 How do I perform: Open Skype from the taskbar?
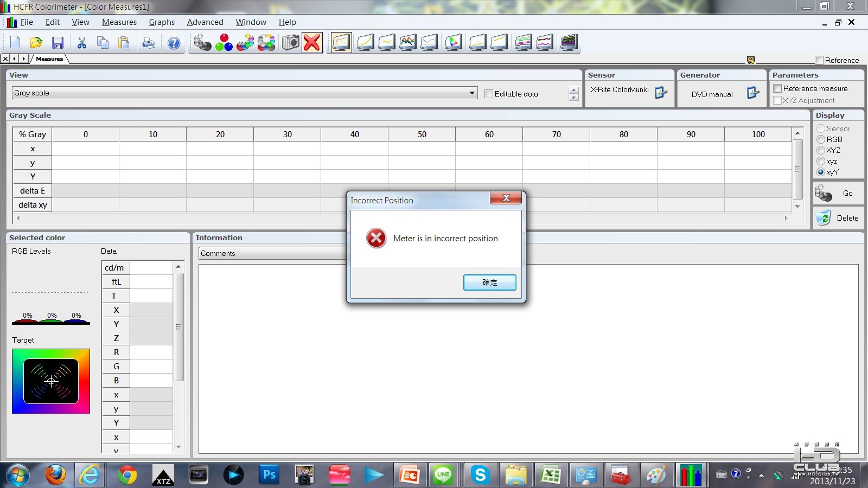tap(480, 475)
